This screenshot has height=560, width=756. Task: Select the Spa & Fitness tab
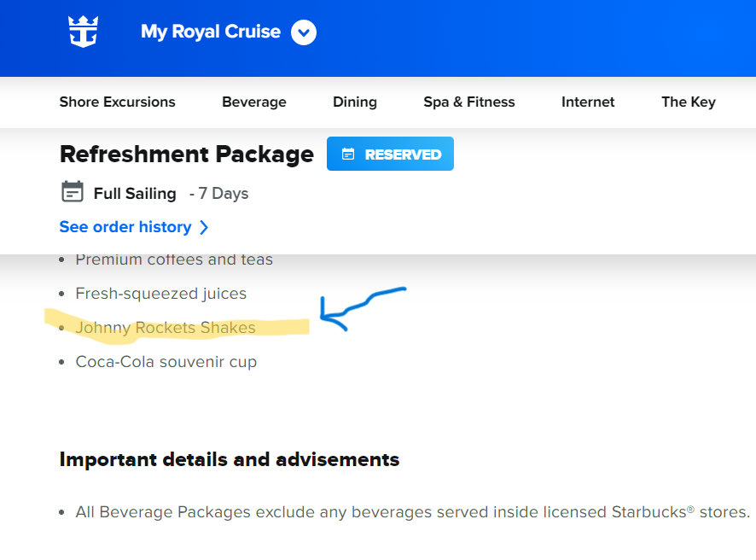[469, 102]
